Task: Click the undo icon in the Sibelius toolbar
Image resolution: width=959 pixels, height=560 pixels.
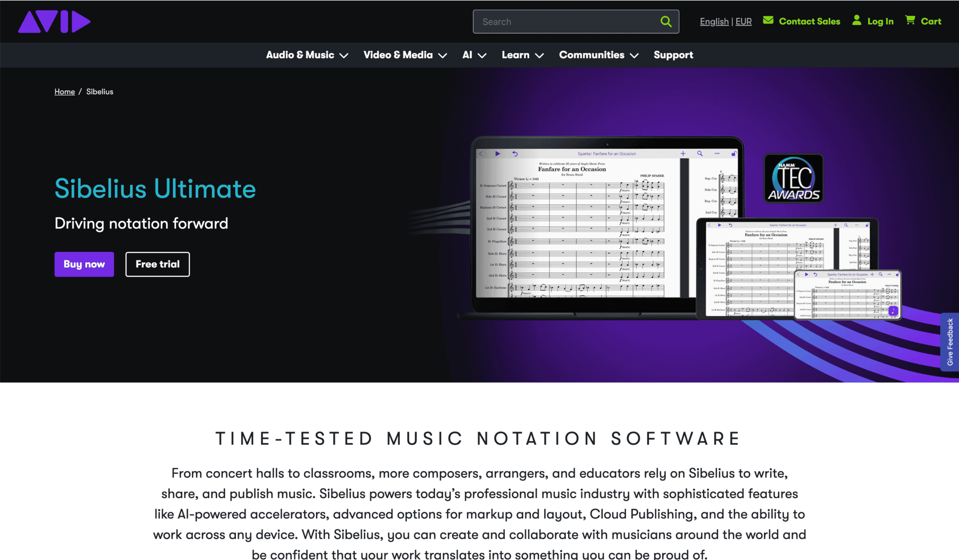Action: 514,154
